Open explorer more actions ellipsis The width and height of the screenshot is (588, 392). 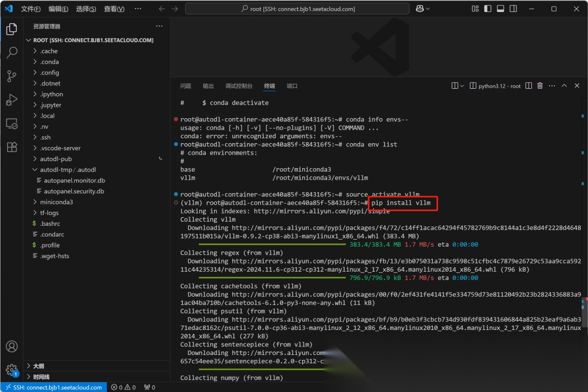[x=160, y=26]
